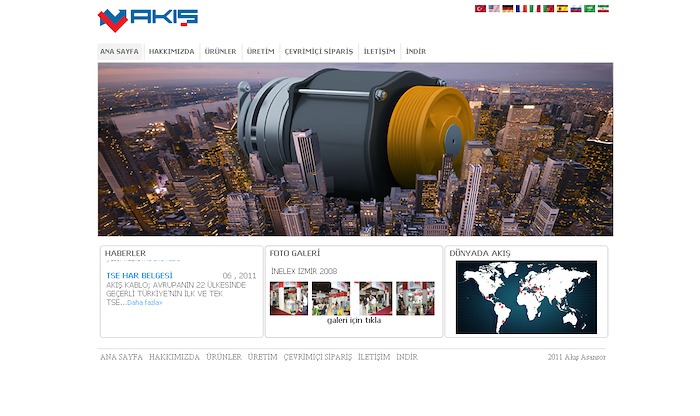The image size is (700, 416).
Task: Select the Italian flag language option
Action: pos(535,8)
